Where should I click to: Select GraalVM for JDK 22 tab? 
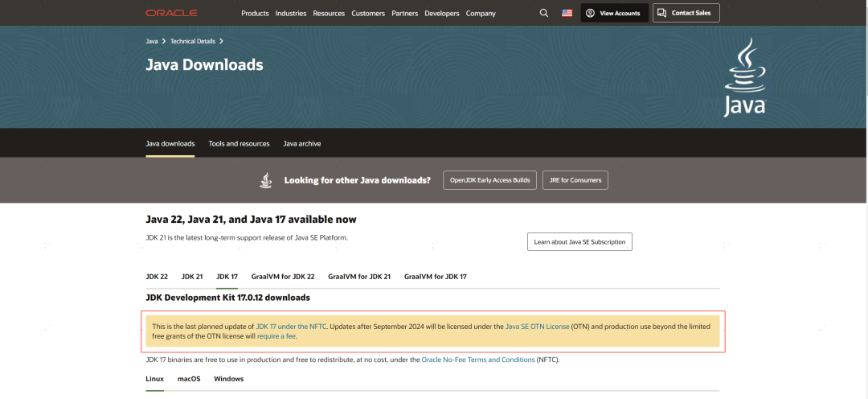click(283, 277)
